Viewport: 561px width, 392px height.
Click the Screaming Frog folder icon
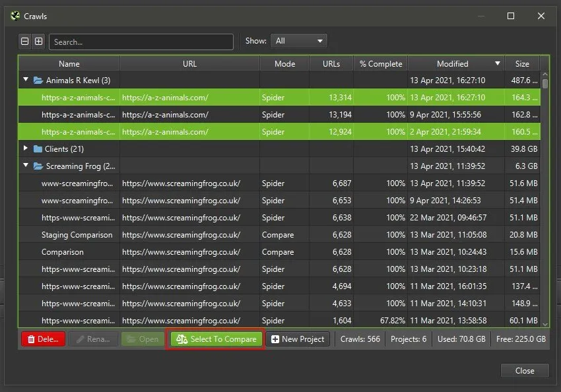pos(38,166)
